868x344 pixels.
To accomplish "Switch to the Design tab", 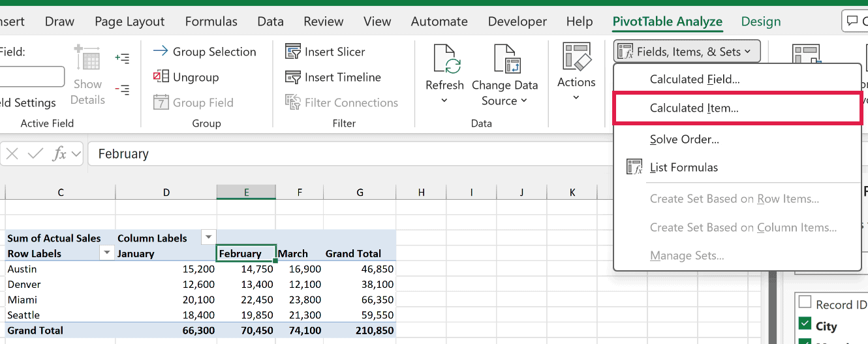I will point(761,22).
